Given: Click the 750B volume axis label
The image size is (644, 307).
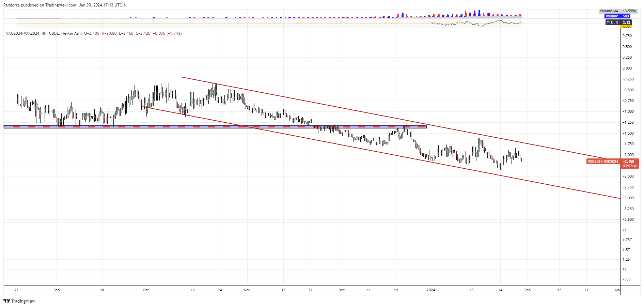Looking at the screenshot, I should click(626, 279).
